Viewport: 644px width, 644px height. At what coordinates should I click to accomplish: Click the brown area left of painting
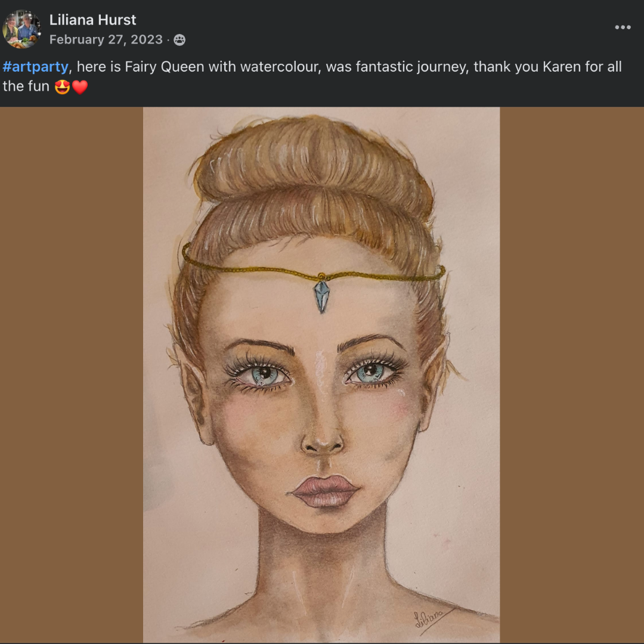(x=72, y=374)
